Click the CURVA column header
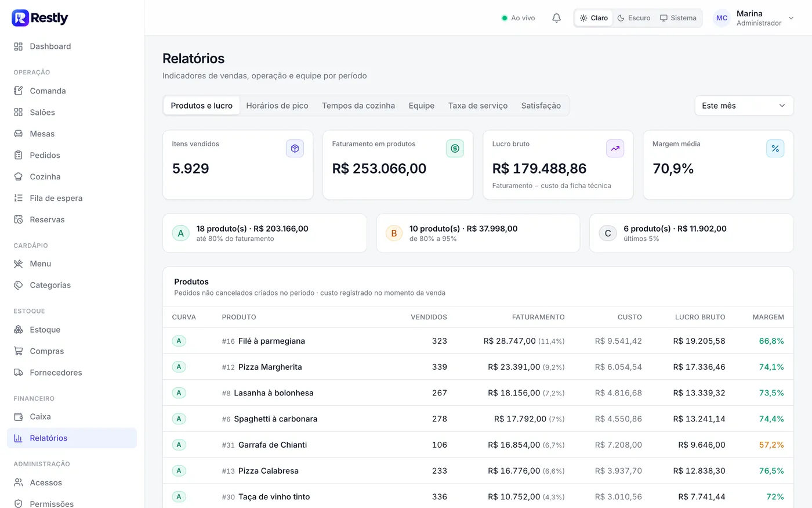812x508 pixels. tap(184, 317)
